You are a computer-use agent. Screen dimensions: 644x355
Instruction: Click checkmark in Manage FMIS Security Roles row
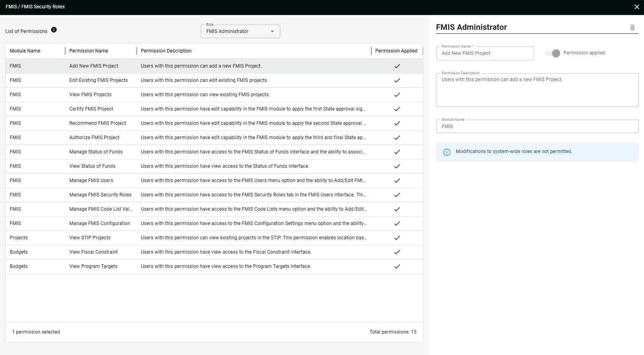point(397,195)
